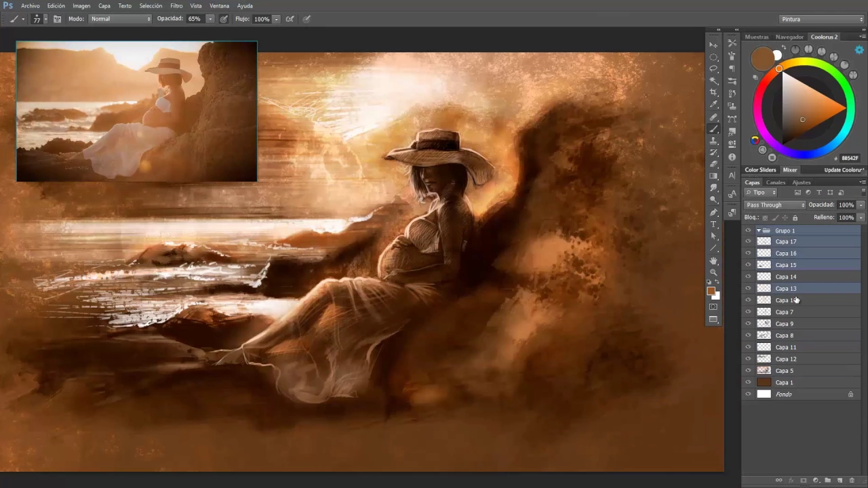This screenshot has width=868, height=488.
Task: Select the Brush tool in toolbox
Action: tap(713, 129)
